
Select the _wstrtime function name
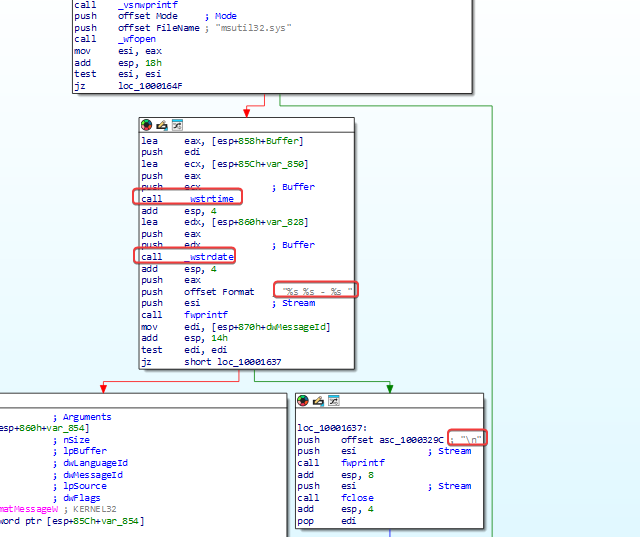pyautogui.click(x=209, y=199)
